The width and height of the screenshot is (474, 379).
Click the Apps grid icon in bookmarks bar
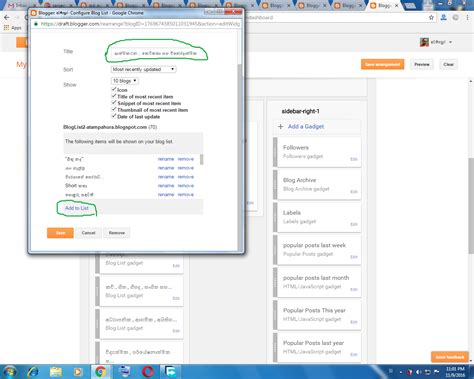coord(6,28)
